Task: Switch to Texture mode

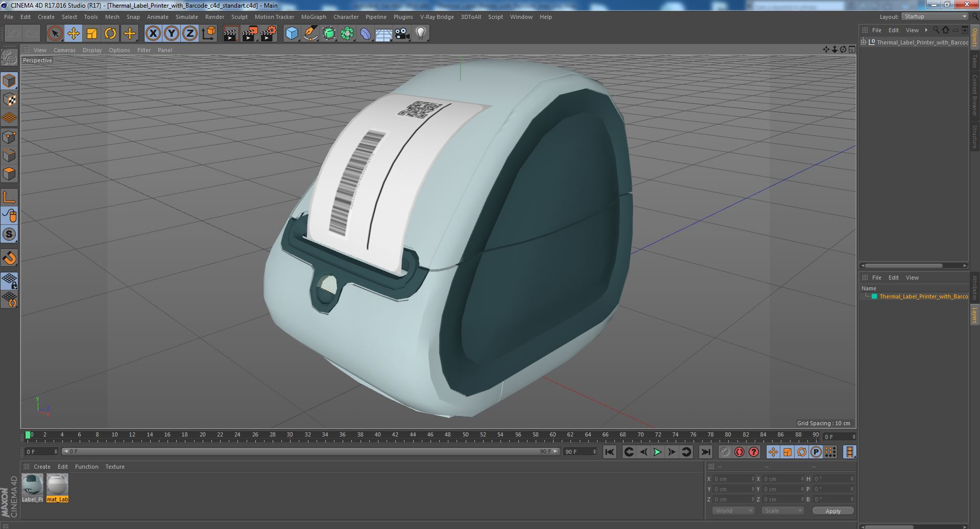Action: pyautogui.click(x=9, y=100)
